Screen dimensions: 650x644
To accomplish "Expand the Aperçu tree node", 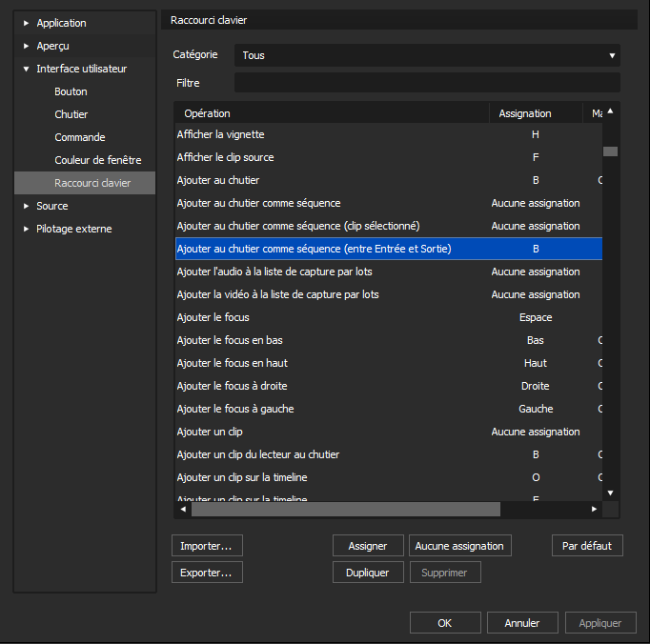I will (x=27, y=46).
